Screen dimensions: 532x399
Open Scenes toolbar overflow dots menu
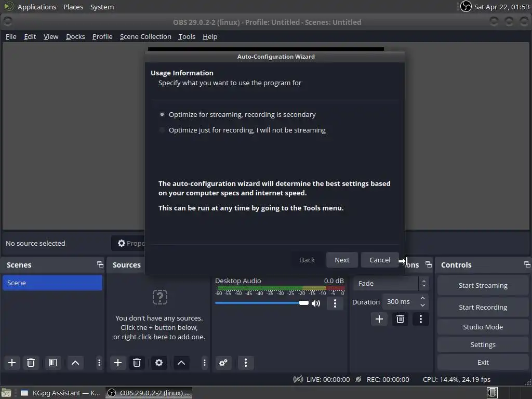click(x=99, y=363)
